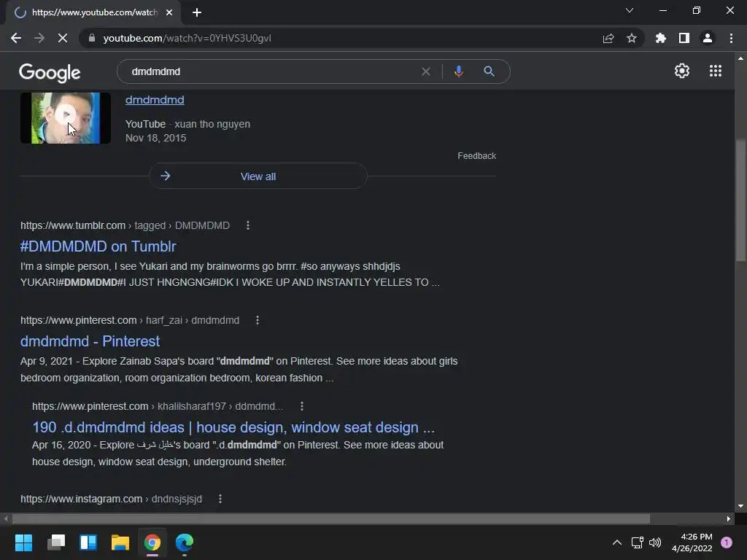Launch Microsoft Edge from taskbar
747x560 pixels.
pyautogui.click(x=185, y=542)
